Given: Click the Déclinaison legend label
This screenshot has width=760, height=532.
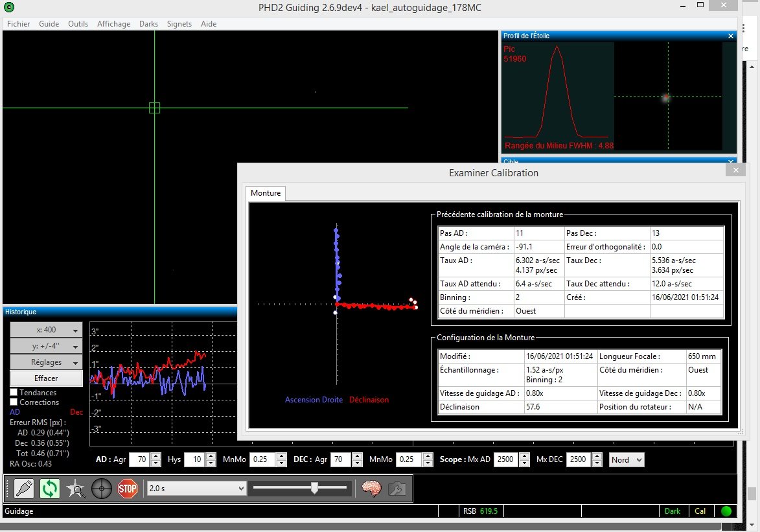Looking at the screenshot, I should (369, 400).
